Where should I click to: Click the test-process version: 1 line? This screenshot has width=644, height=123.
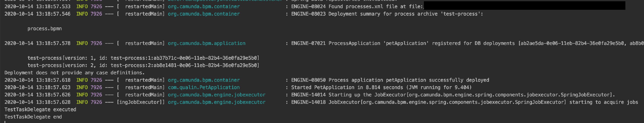tap(143, 58)
